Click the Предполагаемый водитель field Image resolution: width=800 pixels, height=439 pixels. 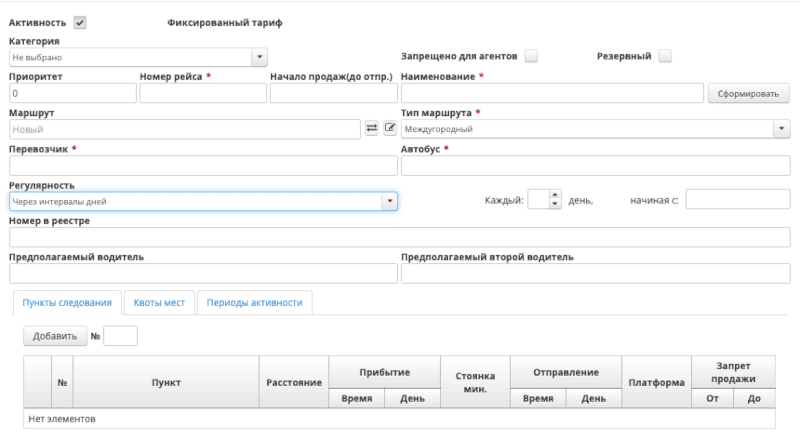click(203, 274)
